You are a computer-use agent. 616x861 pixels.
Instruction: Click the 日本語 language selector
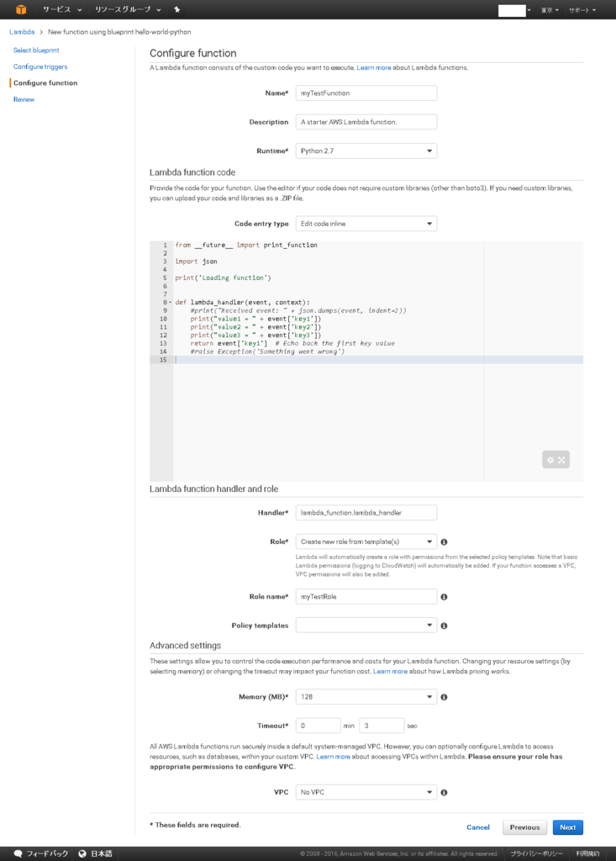[x=102, y=854]
